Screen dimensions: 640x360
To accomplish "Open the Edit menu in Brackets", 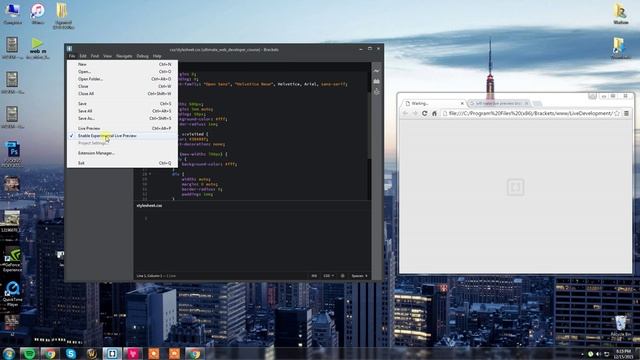I will tap(83, 56).
